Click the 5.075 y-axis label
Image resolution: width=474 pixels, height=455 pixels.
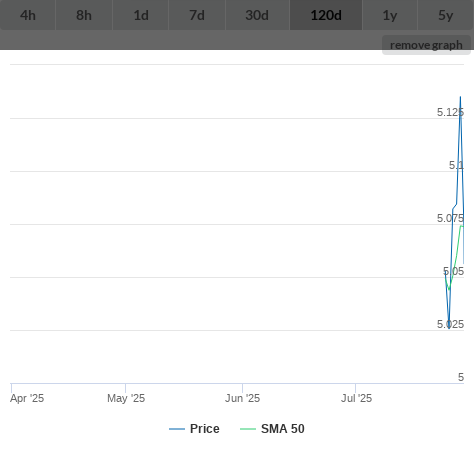pos(450,218)
